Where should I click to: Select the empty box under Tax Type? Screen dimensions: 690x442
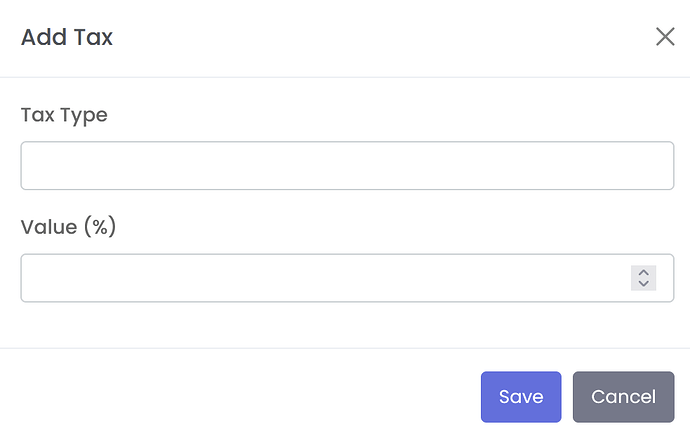click(347, 166)
